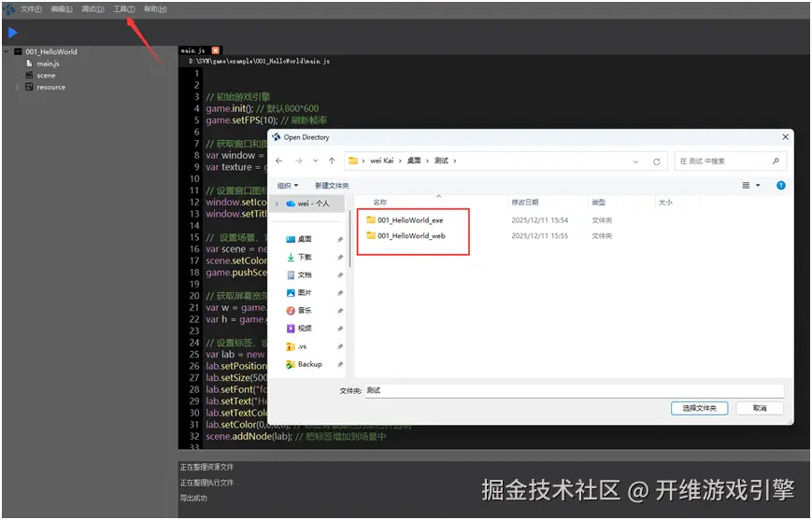Expand the address bar history dropdown

click(635, 162)
